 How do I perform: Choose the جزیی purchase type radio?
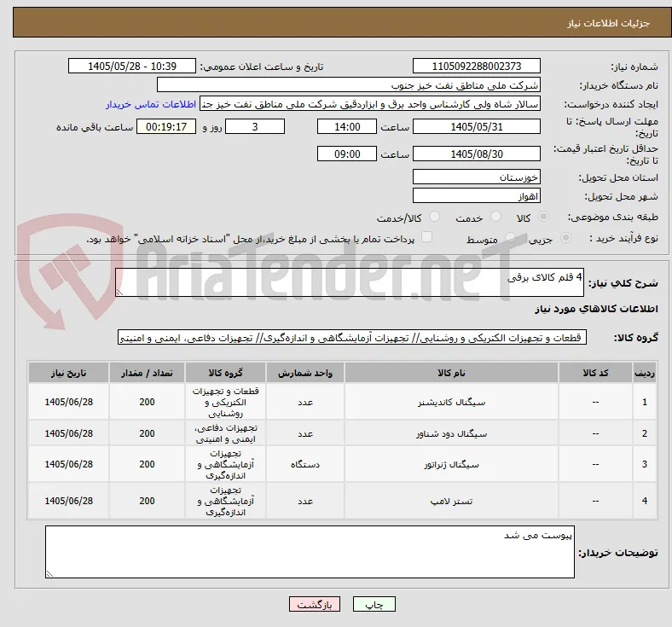pyautogui.click(x=565, y=238)
